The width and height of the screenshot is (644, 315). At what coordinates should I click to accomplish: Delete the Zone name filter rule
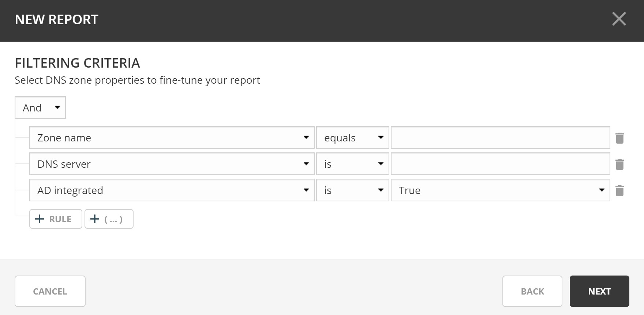(x=619, y=138)
